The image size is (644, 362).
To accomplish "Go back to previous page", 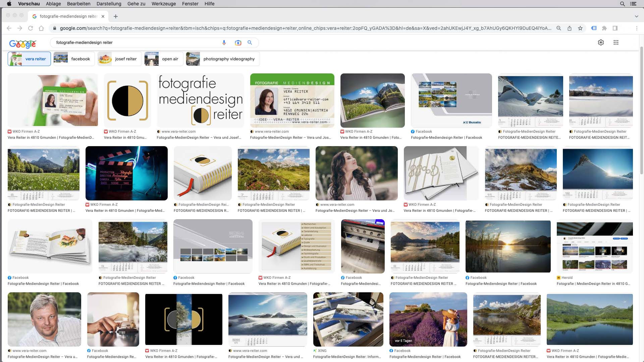I will click(9, 28).
